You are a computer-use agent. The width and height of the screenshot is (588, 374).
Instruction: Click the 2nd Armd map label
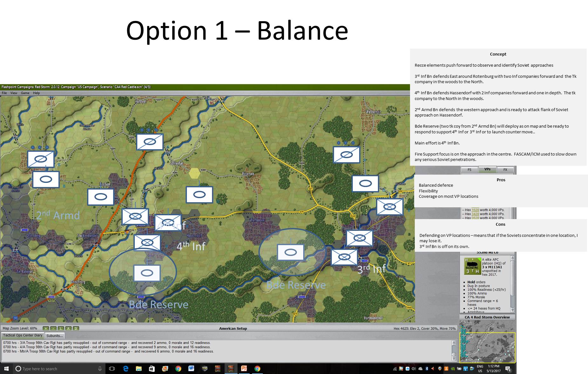pos(58,215)
